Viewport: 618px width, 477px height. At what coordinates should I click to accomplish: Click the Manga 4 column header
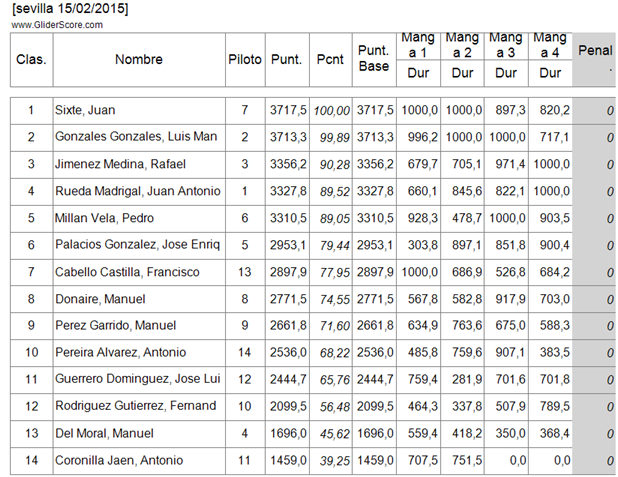click(x=550, y=46)
